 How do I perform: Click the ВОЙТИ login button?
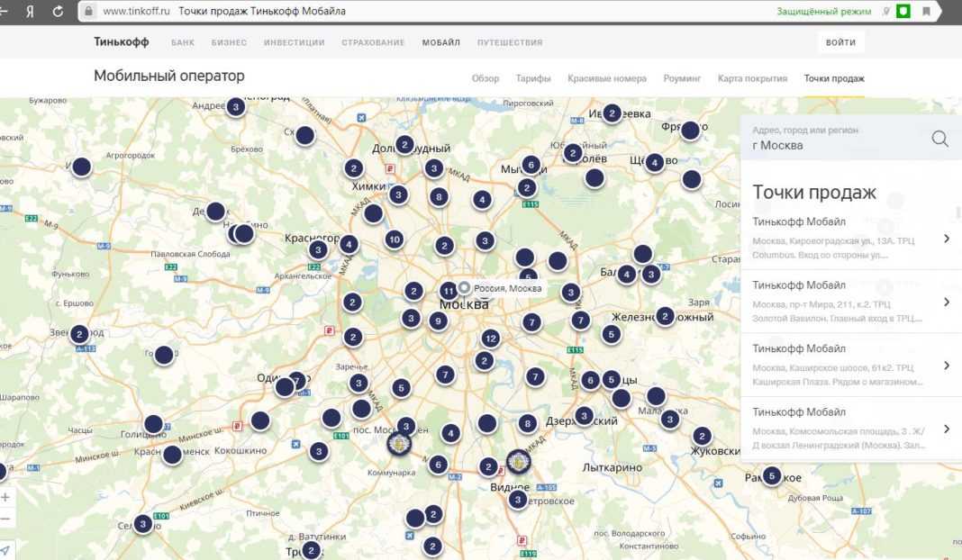840,42
